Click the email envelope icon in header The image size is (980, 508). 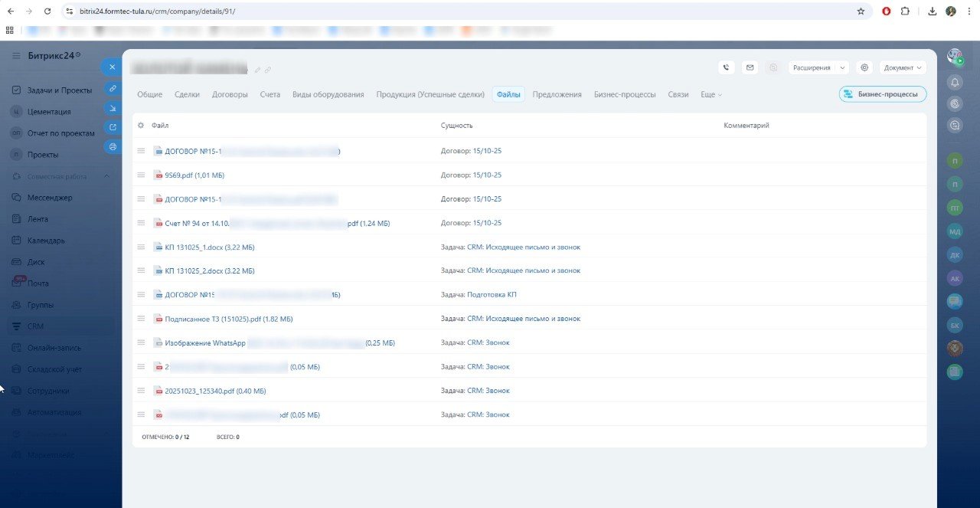(750, 67)
